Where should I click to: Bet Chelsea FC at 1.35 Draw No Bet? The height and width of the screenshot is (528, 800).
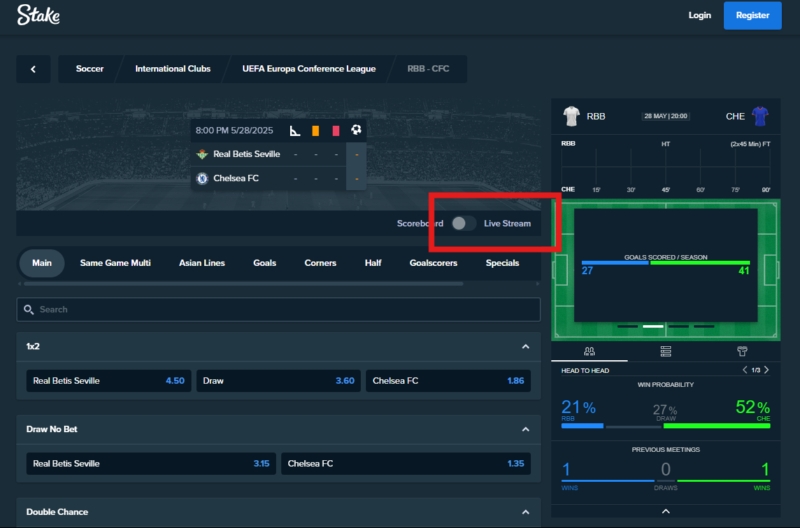406,464
